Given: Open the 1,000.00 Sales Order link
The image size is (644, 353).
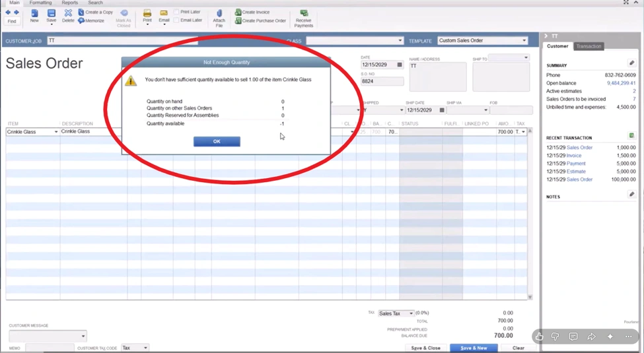Looking at the screenshot, I should (579, 147).
